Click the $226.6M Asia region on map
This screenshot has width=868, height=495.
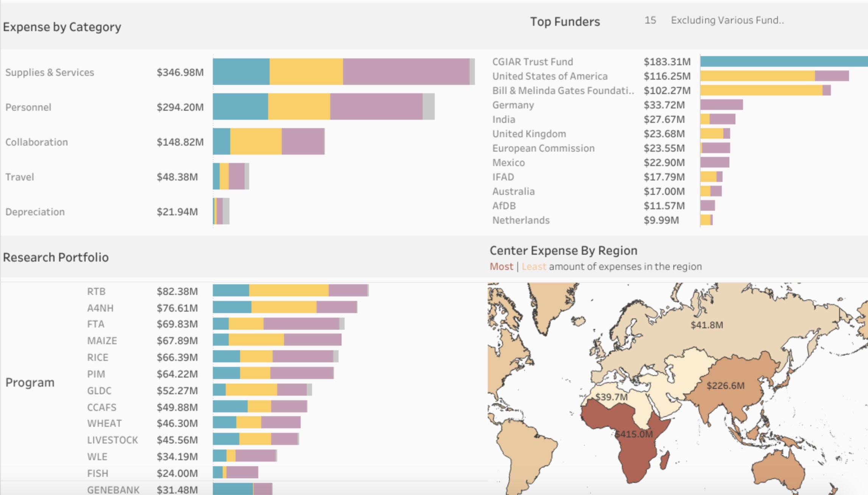(725, 385)
